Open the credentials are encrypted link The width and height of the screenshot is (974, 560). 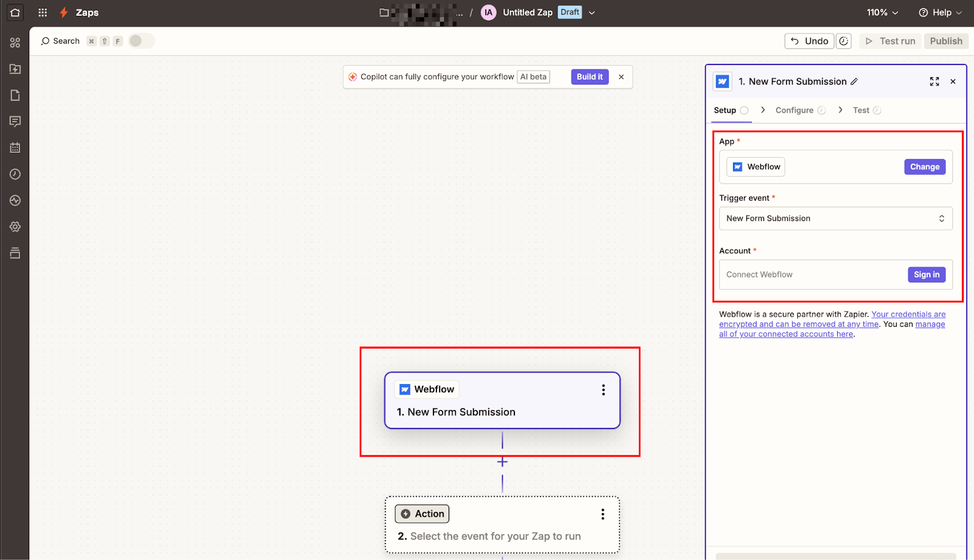(832, 320)
